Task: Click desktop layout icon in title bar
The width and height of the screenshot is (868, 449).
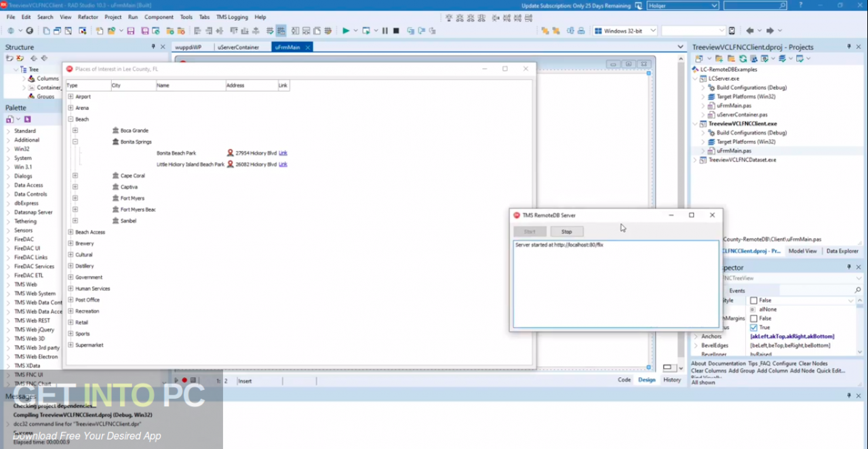Action: (638, 5)
